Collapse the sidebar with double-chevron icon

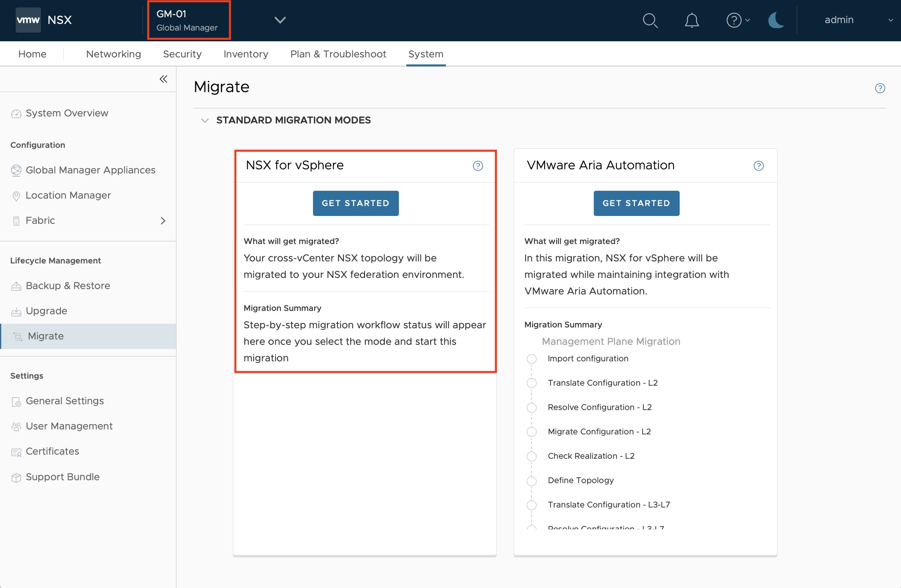164,79
